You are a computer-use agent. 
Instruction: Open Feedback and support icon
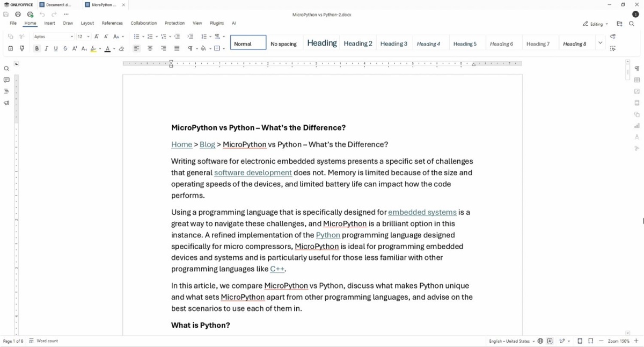click(x=6, y=103)
